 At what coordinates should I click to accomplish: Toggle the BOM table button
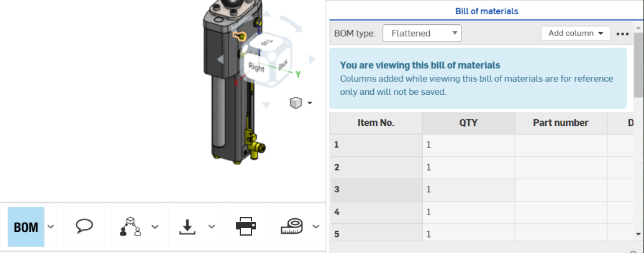pos(26,227)
